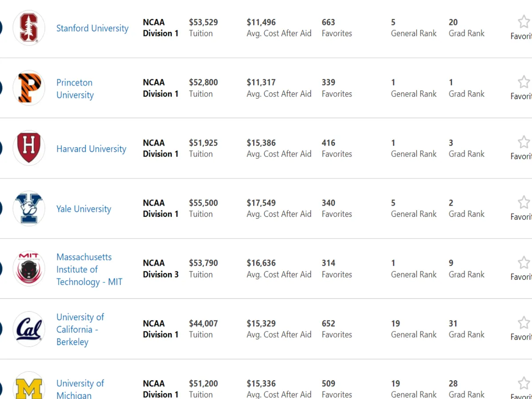The image size is (532, 399).
Task: Click the Yale University bulldog logo
Action: (x=29, y=208)
